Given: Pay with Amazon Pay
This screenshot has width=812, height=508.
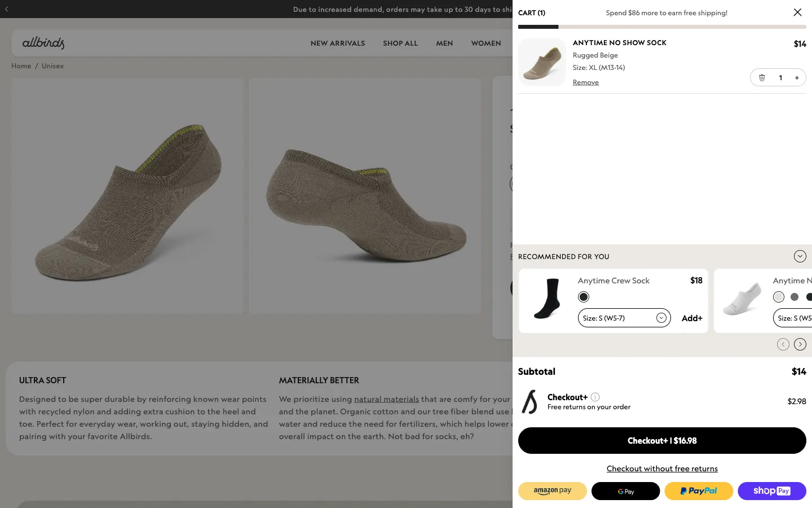Looking at the screenshot, I should [x=553, y=491].
